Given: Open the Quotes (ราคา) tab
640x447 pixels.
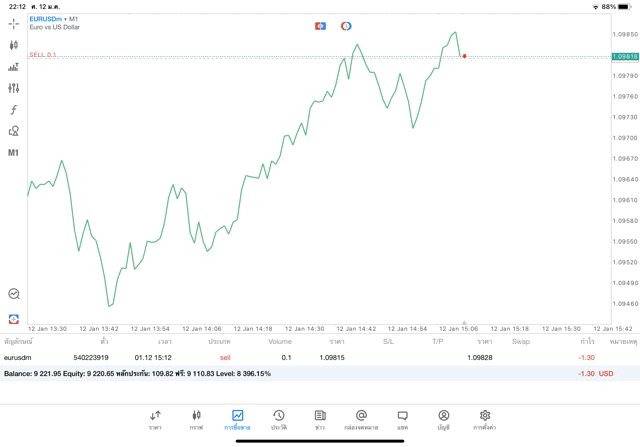Looking at the screenshot, I should [155, 419].
